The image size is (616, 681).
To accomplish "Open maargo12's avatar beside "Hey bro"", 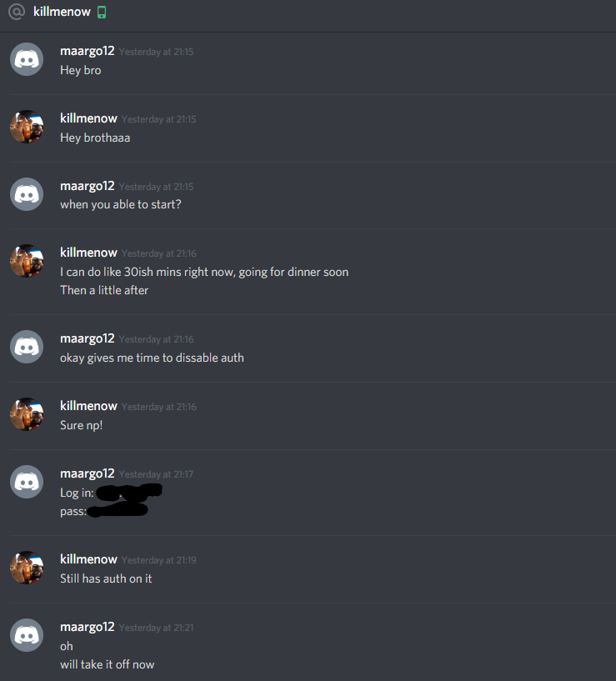I will (27, 59).
